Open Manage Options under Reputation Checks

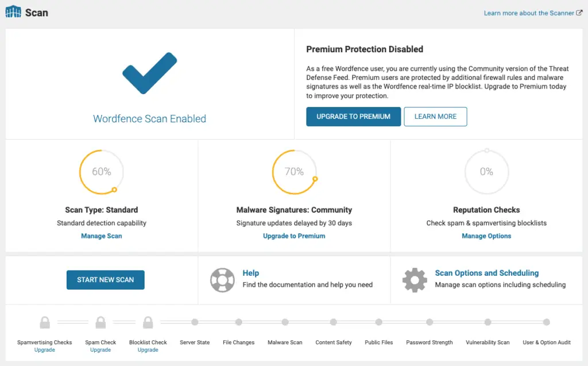point(486,236)
